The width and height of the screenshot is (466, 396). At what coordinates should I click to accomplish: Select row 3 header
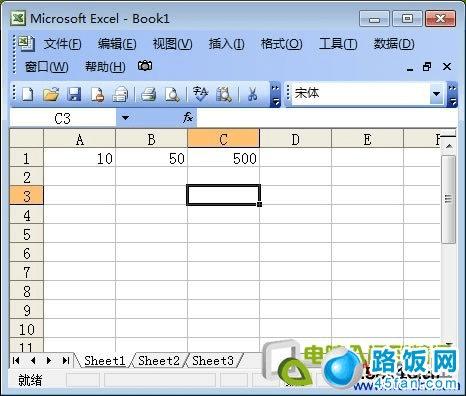pyautogui.click(x=27, y=196)
